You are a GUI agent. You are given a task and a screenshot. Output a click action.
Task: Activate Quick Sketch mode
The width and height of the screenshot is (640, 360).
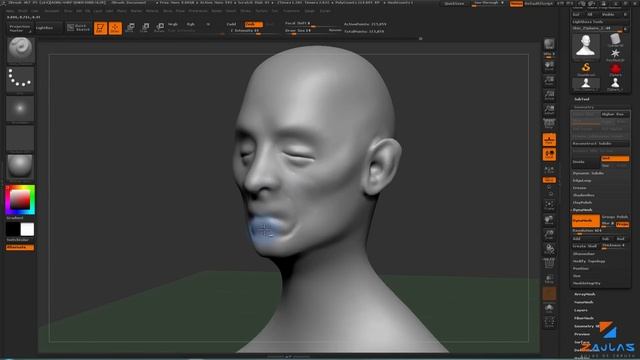(x=78, y=28)
